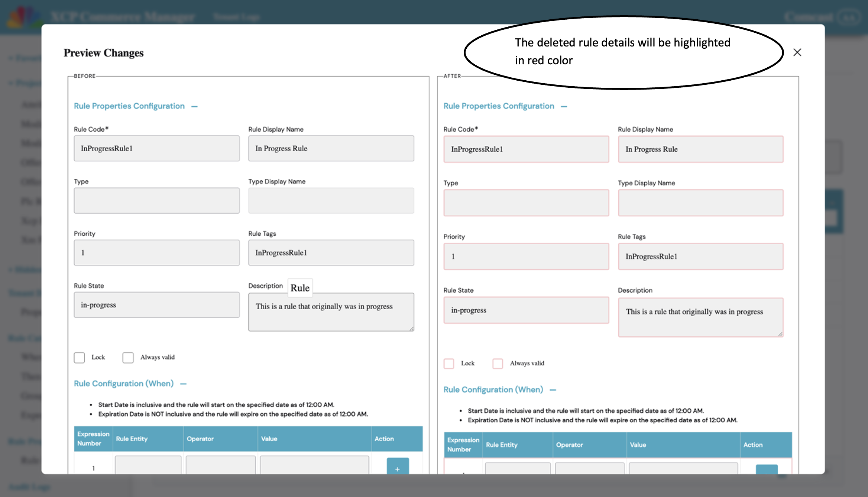Click the Rule Code field in AFTER panel
Screen dimensions: 868x497
click(526, 149)
